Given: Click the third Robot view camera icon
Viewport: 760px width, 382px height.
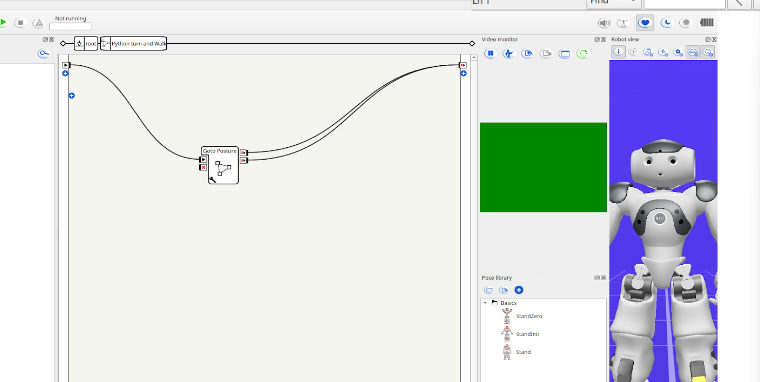Looking at the screenshot, I should point(648,52).
